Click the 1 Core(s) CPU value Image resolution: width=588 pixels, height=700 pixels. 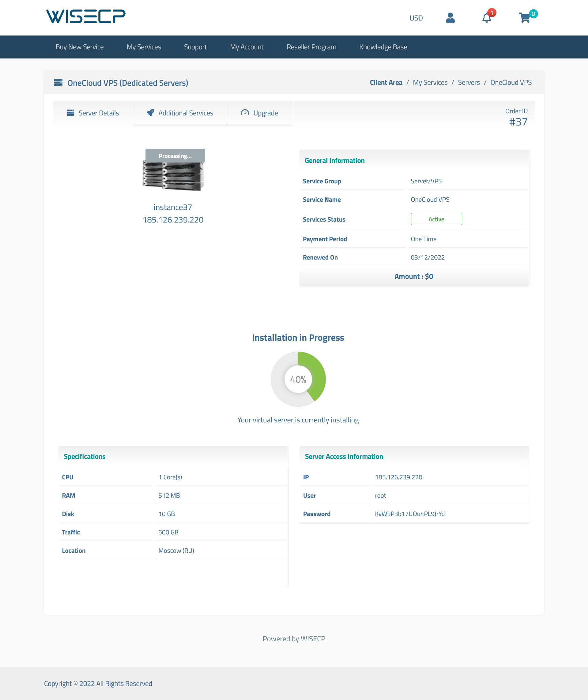[170, 477]
